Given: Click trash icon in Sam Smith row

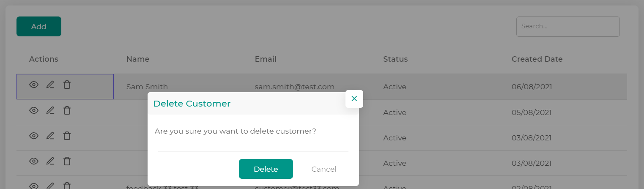Looking at the screenshot, I should pos(67,85).
